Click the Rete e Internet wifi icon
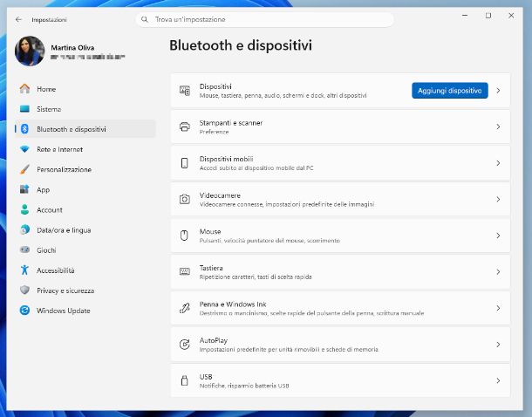The image size is (532, 417). (x=24, y=149)
